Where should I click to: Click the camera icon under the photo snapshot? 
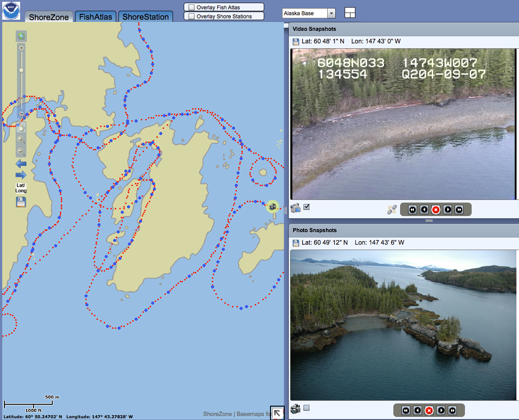click(x=295, y=408)
